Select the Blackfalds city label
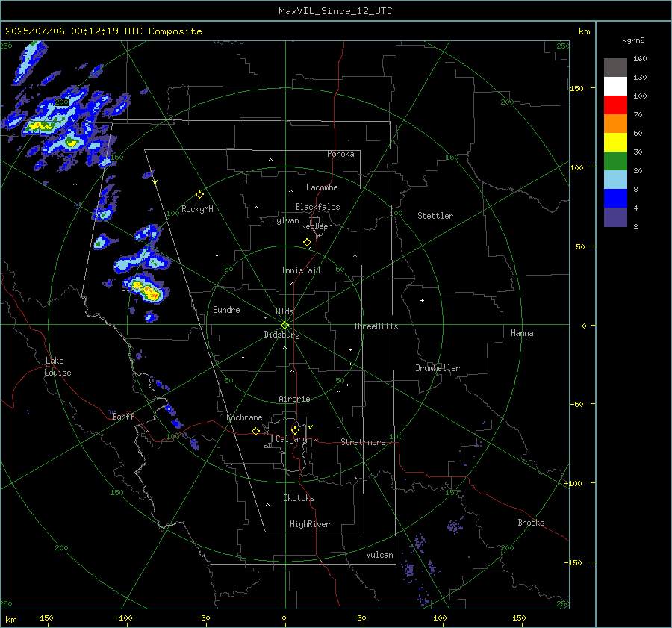The width and height of the screenshot is (672, 628). 317,207
